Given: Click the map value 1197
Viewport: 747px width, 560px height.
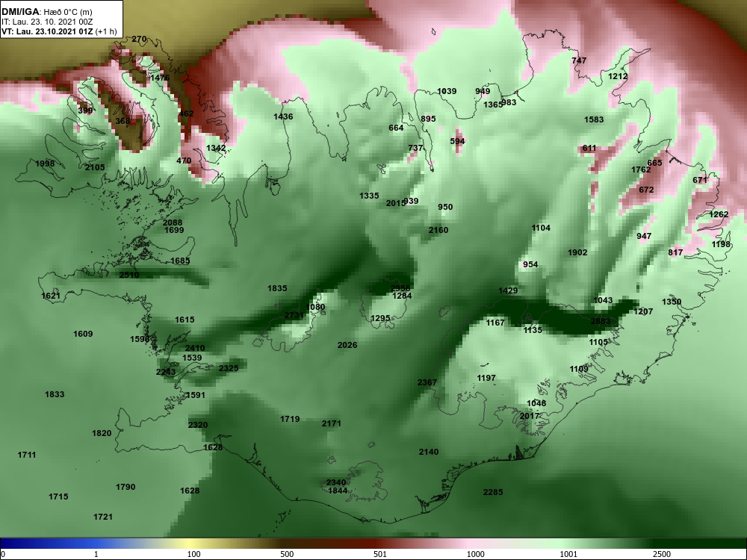Looking at the screenshot, I should [486, 378].
